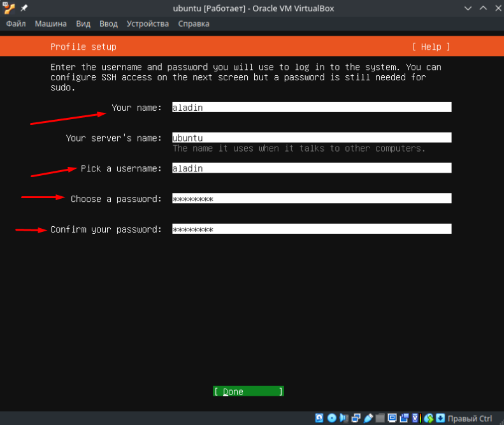504x425 pixels.
Task: Open the Устройства menu
Action: [148, 24]
